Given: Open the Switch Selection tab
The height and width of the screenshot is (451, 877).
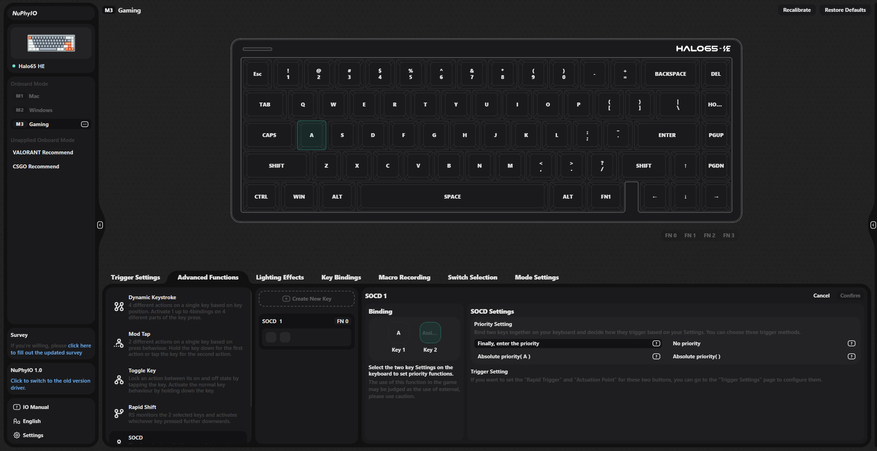Looking at the screenshot, I should [473, 278].
